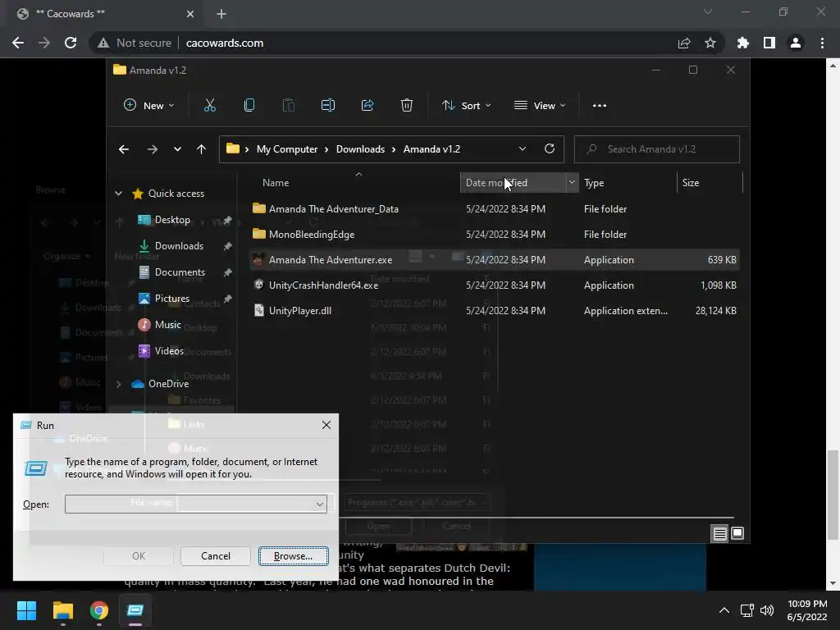Refresh the Amanda v1.2 folder view
Viewport: 840px width, 630px height.
[x=549, y=149]
